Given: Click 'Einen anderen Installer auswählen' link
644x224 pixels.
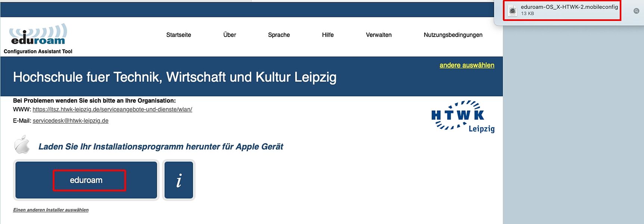Looking at the screenshot, I should [x=51, y=210].
